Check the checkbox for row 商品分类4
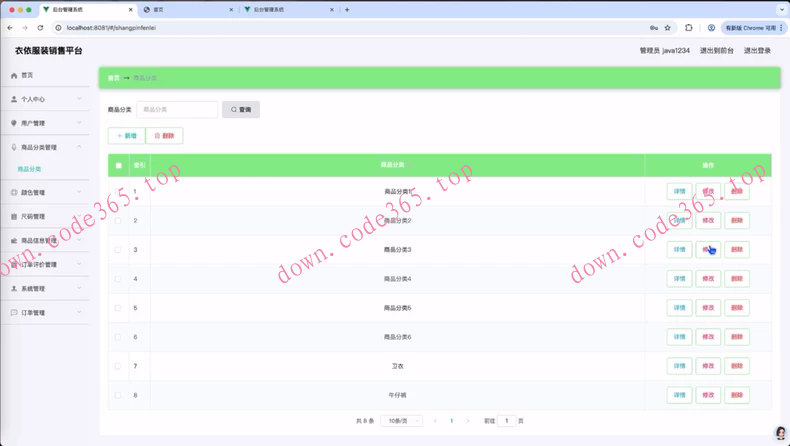Image resolution: width=790 pixels, height=446 pixels. click(118, 279)
